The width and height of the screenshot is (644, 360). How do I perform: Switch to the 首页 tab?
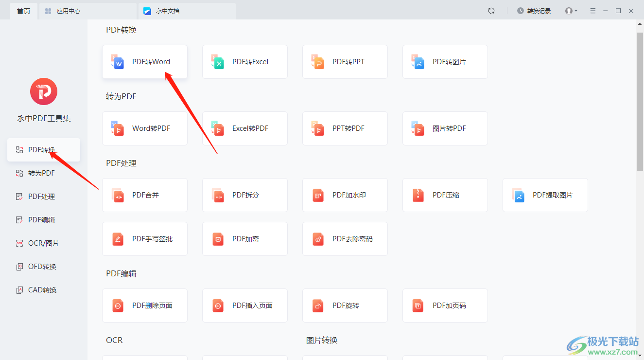tap(23, 11)
